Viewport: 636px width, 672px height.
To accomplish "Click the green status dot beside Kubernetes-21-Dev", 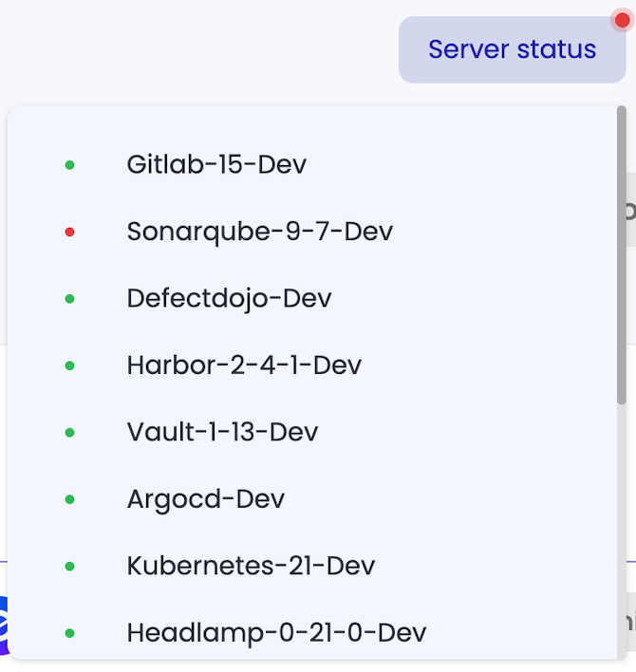I will pos(70,566).
